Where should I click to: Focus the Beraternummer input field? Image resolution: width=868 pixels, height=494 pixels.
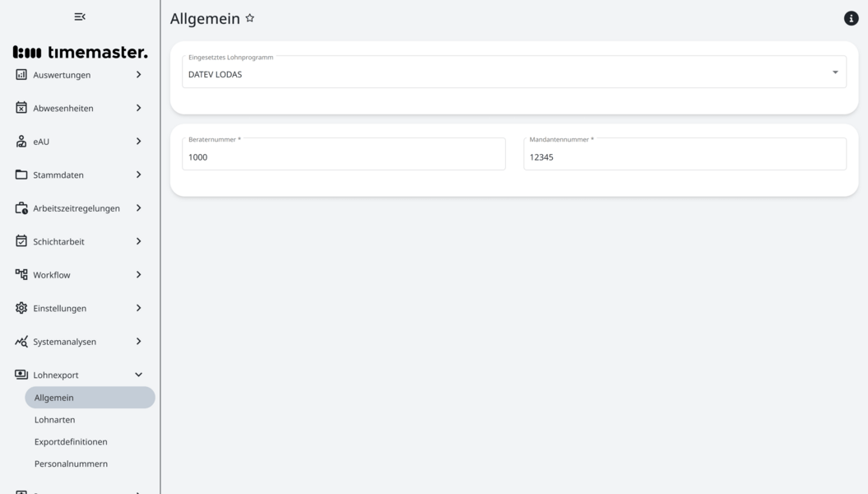343,156
